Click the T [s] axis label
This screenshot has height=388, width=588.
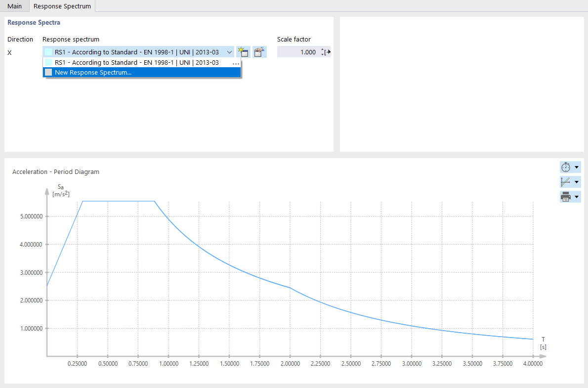543,343
